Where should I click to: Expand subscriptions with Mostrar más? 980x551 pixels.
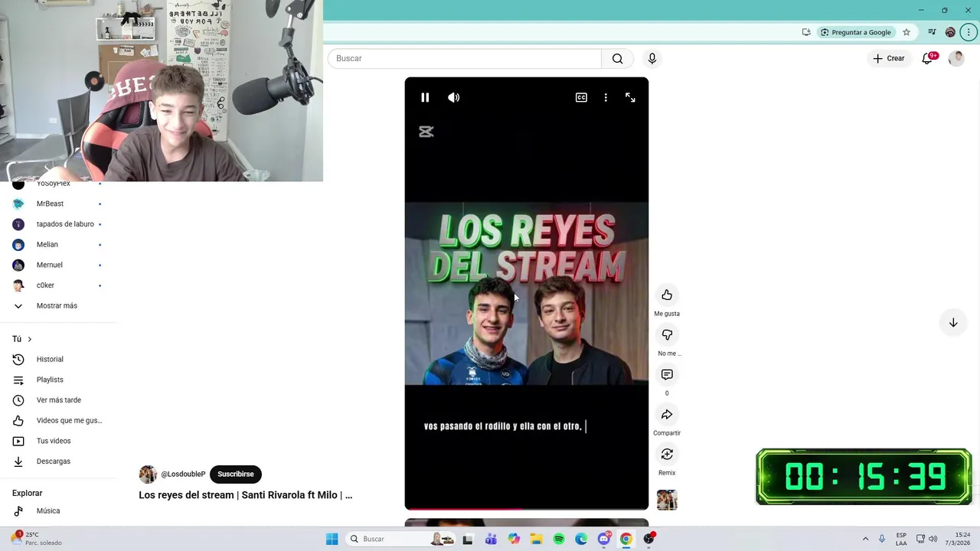click(58, 306)
